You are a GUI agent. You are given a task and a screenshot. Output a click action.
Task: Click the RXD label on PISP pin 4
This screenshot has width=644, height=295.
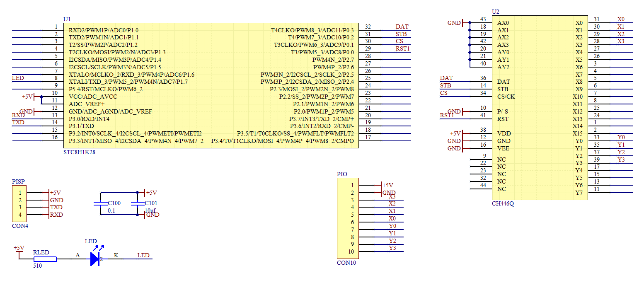tap(56, 215)
